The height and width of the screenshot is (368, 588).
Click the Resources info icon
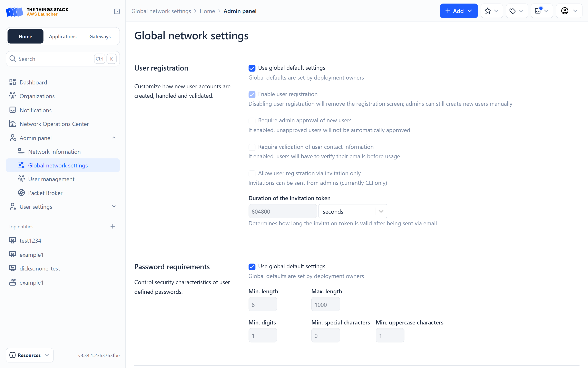point(12,355)
